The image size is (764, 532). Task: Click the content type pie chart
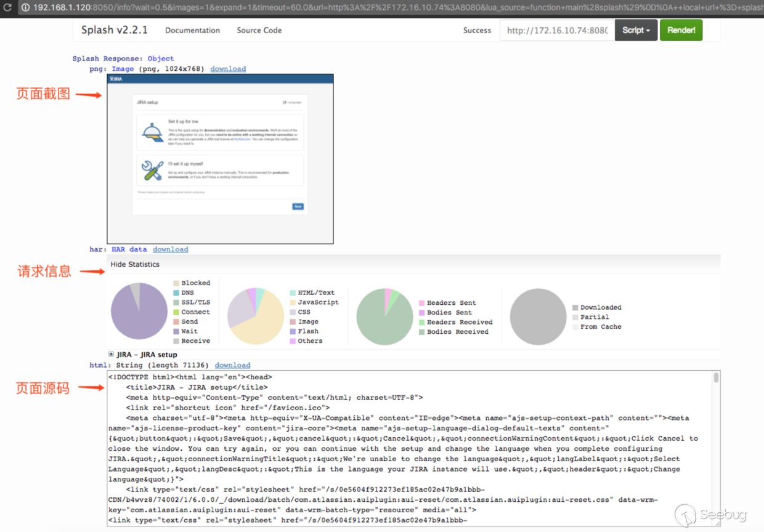(255, 316)
